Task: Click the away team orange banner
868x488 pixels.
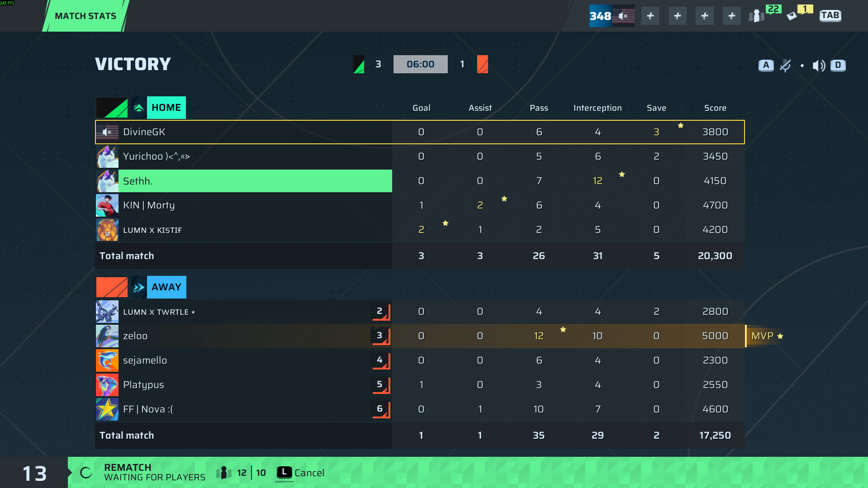Action: click(112, 287)
